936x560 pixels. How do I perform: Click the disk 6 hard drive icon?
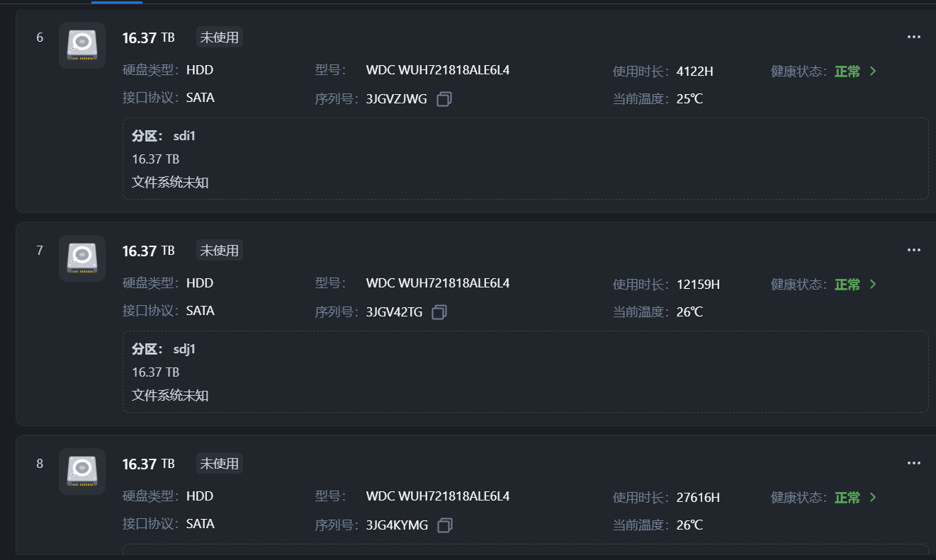click(82, 45)
